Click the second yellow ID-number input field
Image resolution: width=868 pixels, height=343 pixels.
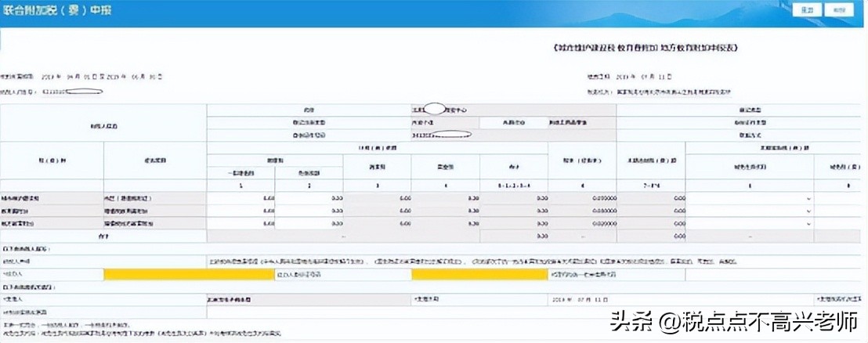coord(479,274)
